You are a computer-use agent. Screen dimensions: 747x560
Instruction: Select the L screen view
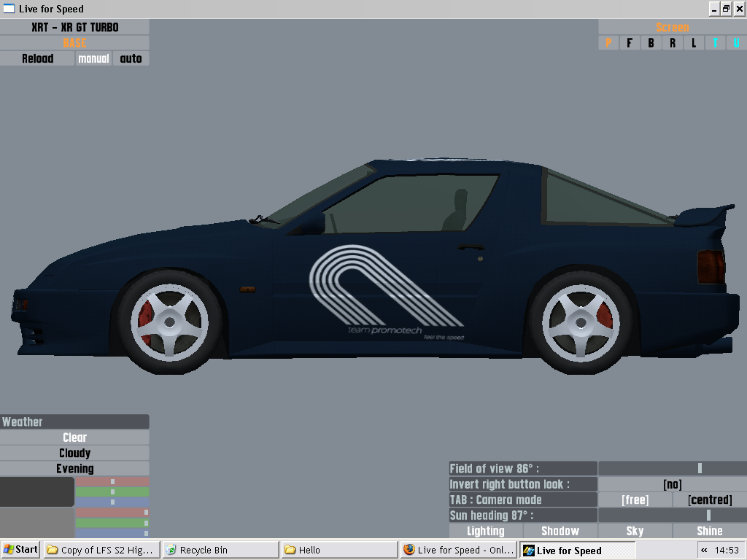click(x=694, y=43)
